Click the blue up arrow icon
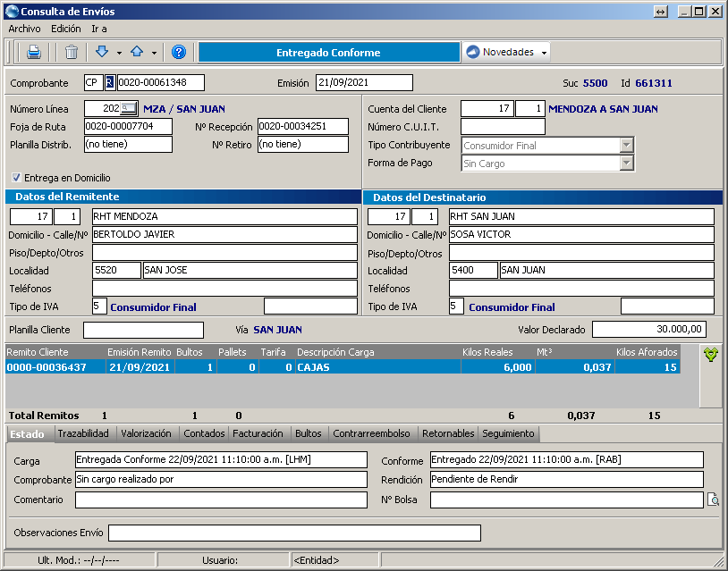 [137, 52]
